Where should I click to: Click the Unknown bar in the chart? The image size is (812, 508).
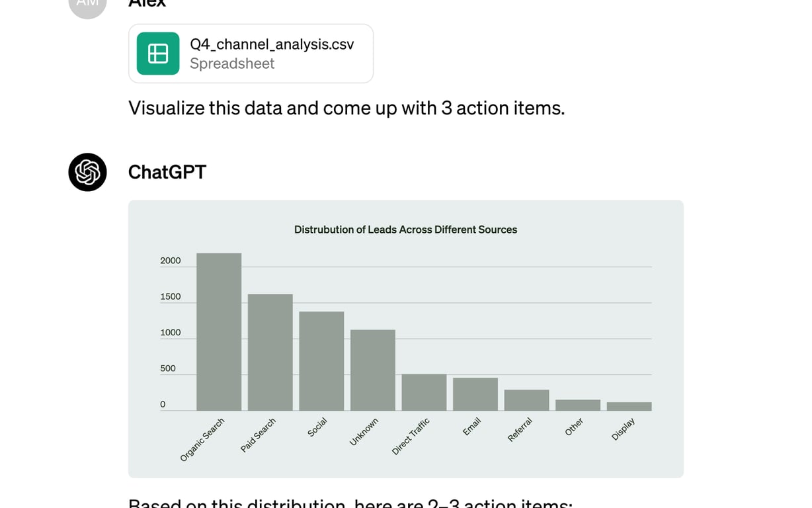(x=372, y=369)
